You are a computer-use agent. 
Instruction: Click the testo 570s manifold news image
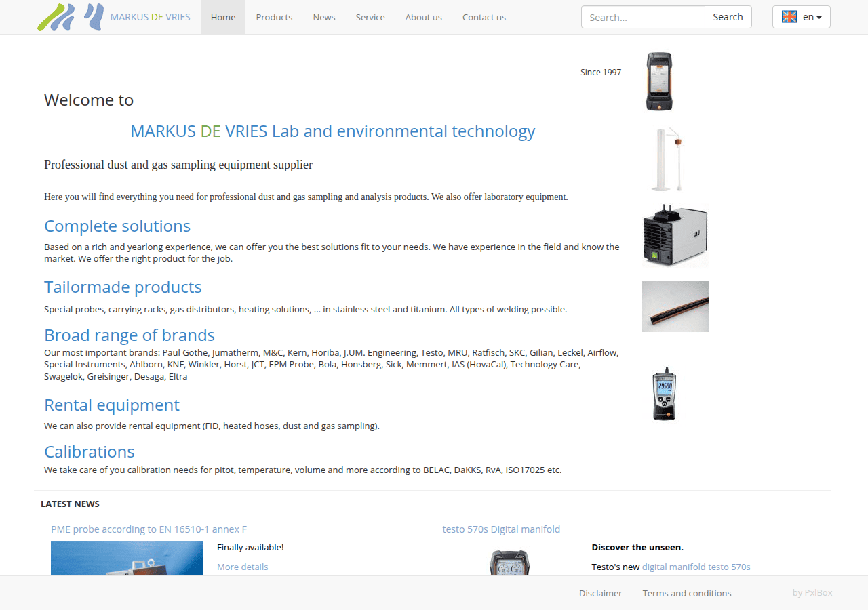(x=509, y=563)
